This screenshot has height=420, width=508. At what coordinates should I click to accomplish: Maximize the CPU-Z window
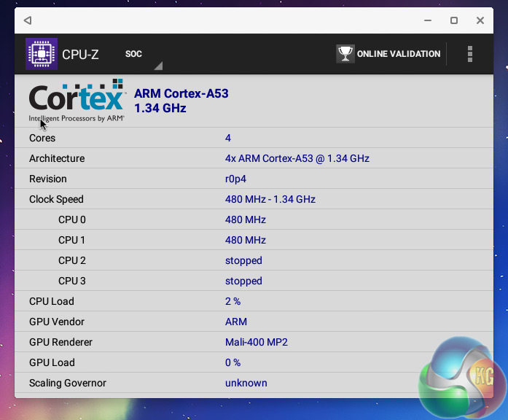pos(453,20)
